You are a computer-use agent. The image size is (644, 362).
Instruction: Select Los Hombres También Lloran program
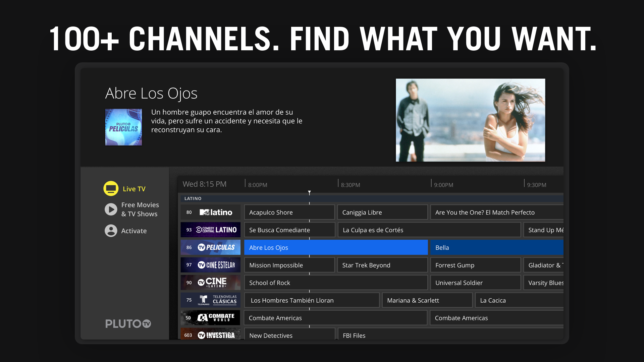312,300
